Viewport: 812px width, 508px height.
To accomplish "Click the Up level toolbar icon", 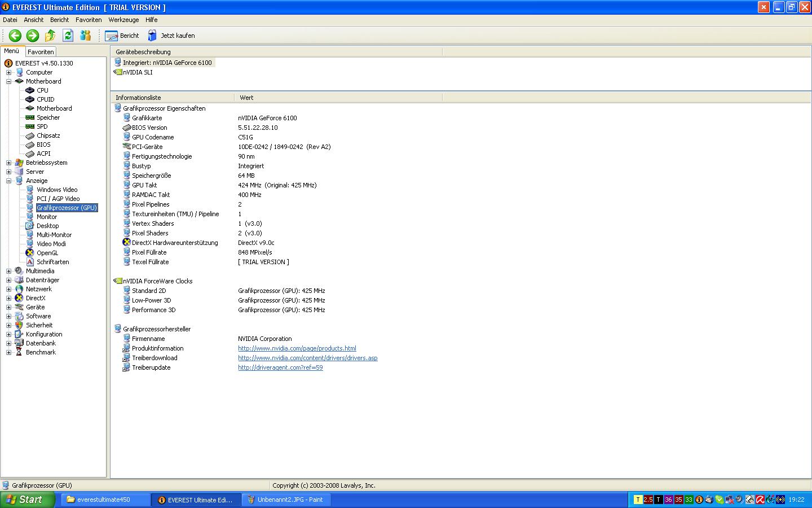I will pyautogui.click(x=50, y=36).
